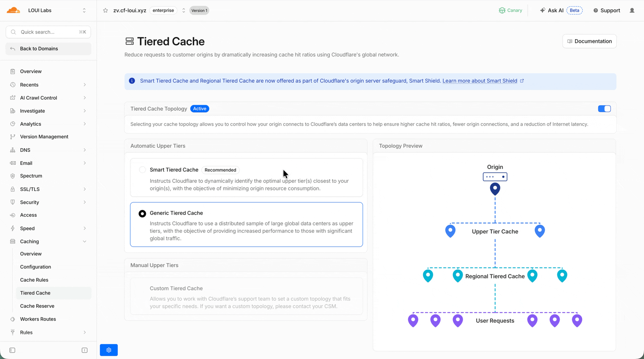The image size is (644, 359).
Task: Collapse sidebar with bottom-left panel icon
Action: [12, 350]
